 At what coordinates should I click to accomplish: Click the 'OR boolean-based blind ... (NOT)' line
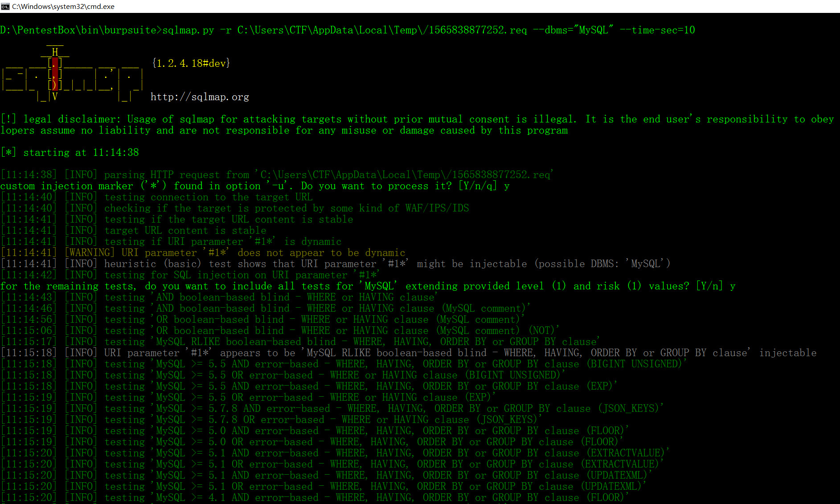coord(280,331)
